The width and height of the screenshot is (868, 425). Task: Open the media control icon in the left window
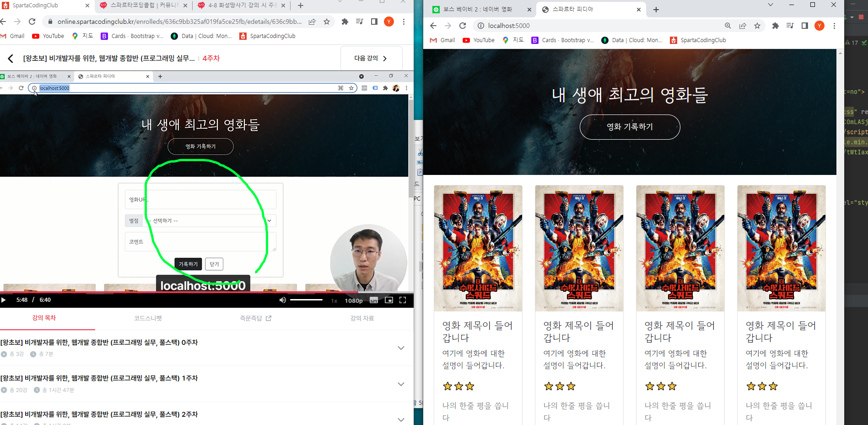[x=360, y=22]
